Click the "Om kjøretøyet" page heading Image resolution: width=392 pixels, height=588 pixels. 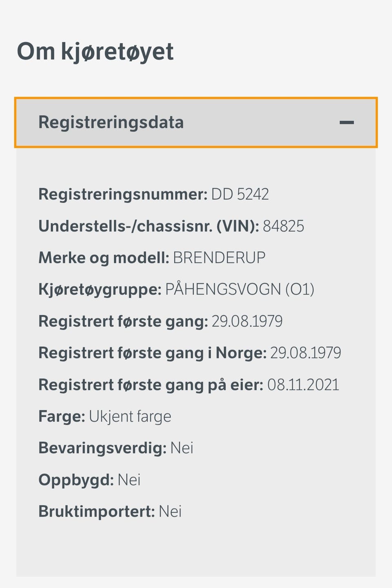[x=95, y=52]
